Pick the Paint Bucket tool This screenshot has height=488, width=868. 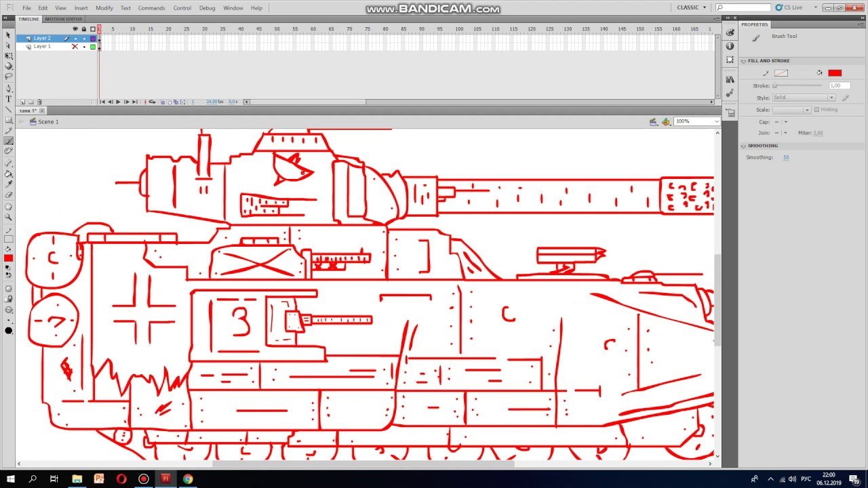[8, 174]
